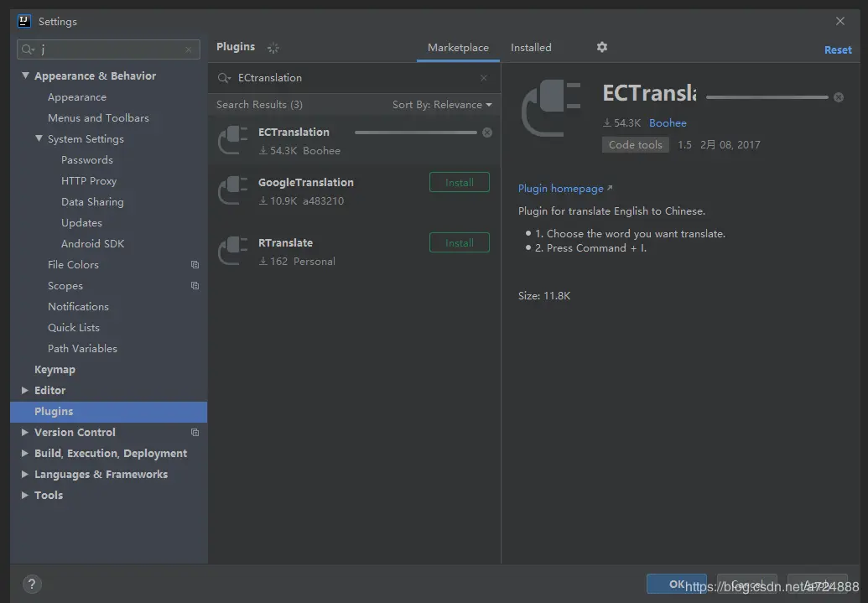Confirm settings with the OK button
Viewport: 868px width, 603px height.
coord(677,585)
